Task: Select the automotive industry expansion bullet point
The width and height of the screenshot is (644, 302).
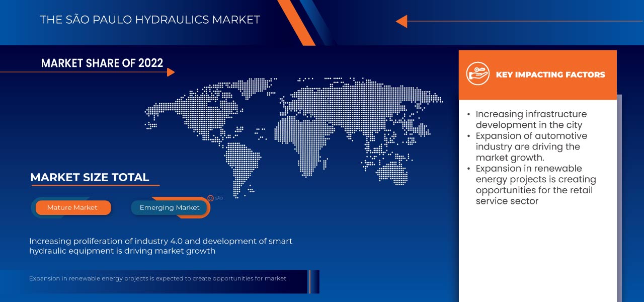Action: tap(531, 146)
